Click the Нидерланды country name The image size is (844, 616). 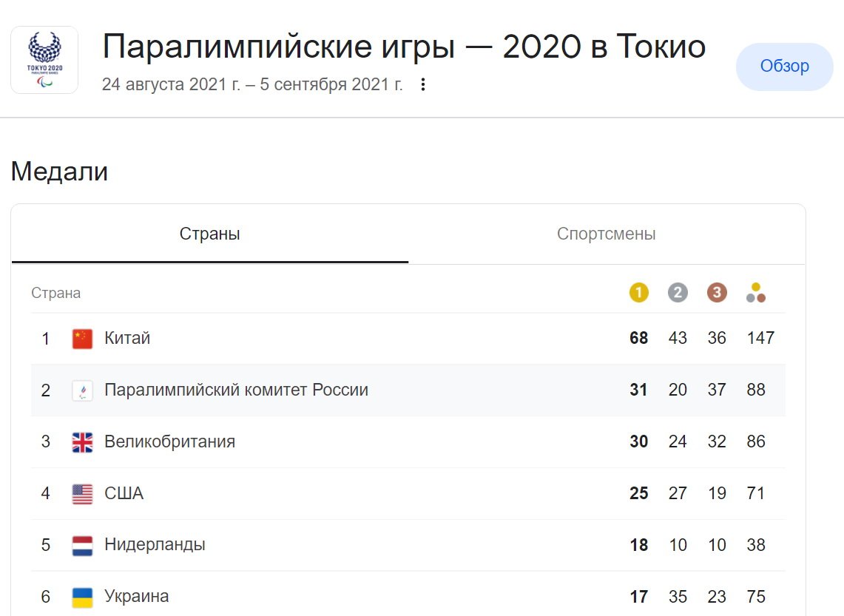155,545
